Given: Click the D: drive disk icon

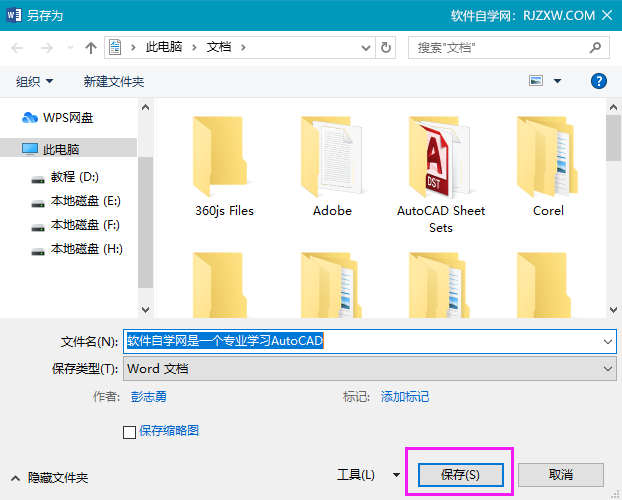Looking at the screenshot, I should [x=38, y=180].
